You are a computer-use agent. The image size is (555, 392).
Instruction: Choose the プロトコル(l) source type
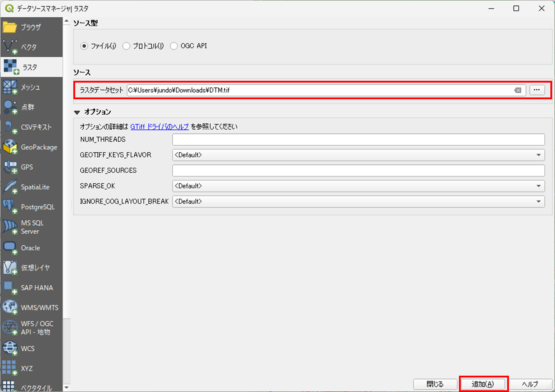tap(126, 46)
